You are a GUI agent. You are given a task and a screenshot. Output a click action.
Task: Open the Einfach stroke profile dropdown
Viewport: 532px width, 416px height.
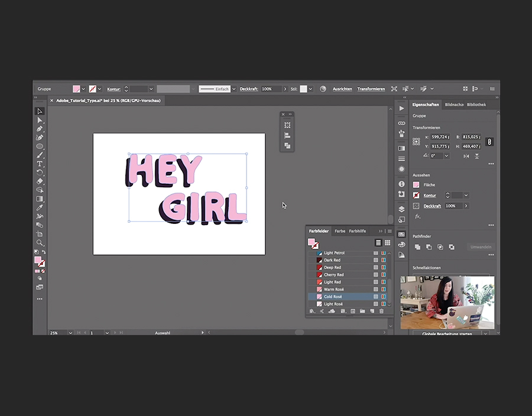click(x=233, y=89)
